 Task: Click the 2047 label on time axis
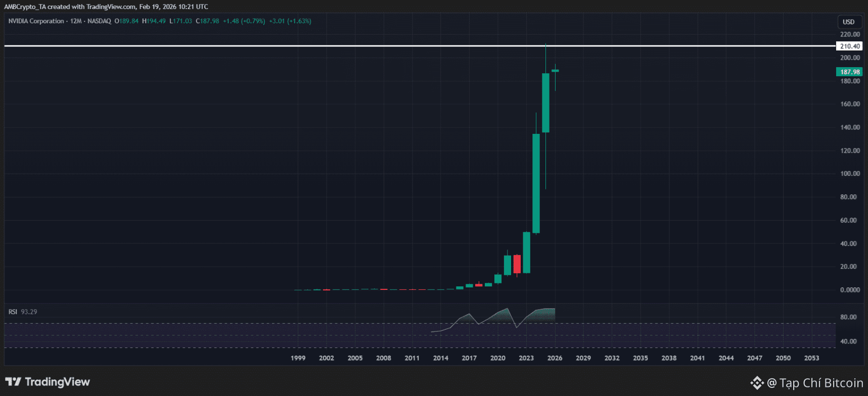coord(755,358)
